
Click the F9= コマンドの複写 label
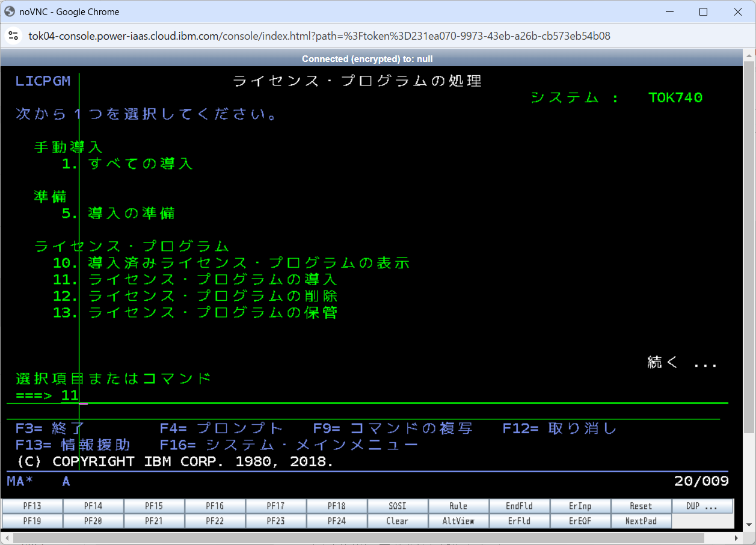tap(393, 428)
